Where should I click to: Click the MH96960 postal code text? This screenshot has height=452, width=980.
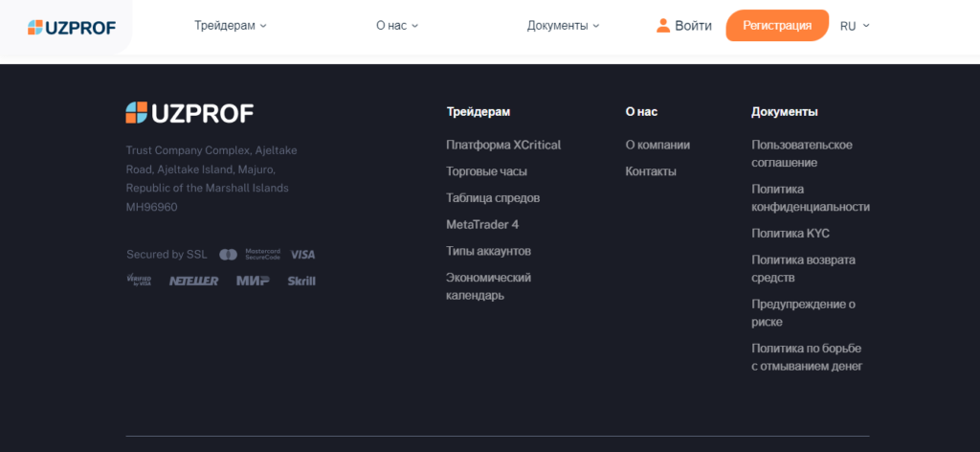(152, 207)
